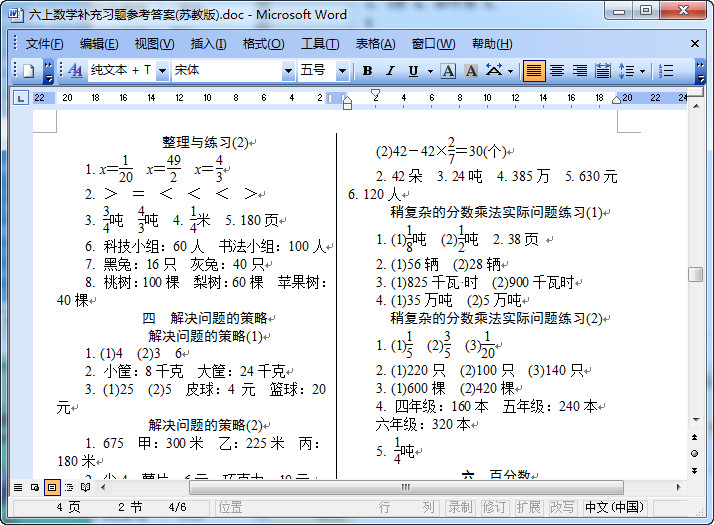The image size is (714, 525).
Task: Open the font name dropdown 宋体
Action: (288, 71)
